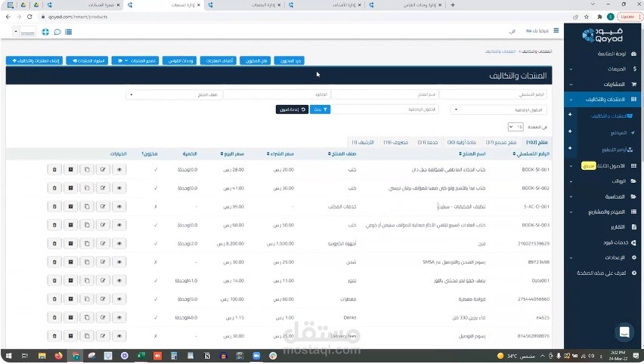
Task: Click copy icon for S-AC-Cl-001 row
Action: pos(87,206)
